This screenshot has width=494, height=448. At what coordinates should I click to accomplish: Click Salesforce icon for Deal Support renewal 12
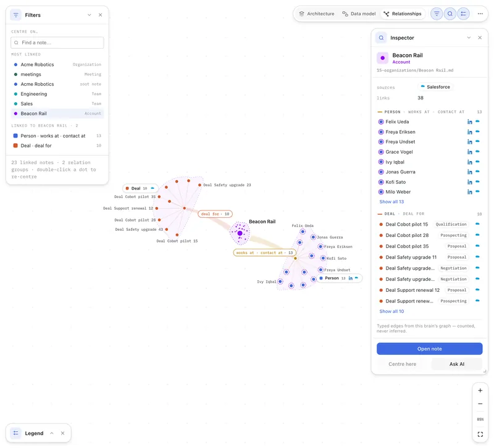pyautogui.click(x=477, y=289)
